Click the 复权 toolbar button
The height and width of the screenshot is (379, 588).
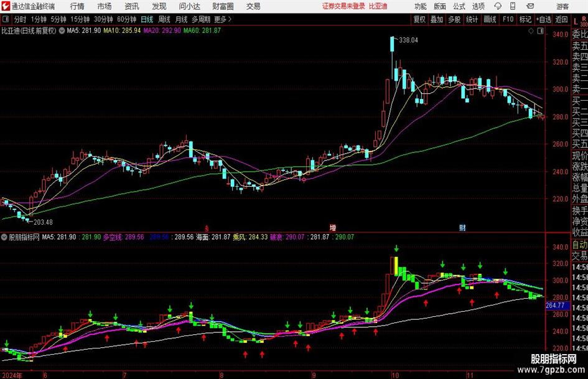point(419,19)
